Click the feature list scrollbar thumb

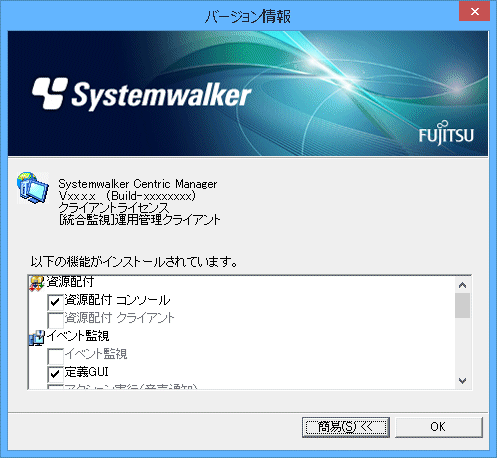click(462, 306)
